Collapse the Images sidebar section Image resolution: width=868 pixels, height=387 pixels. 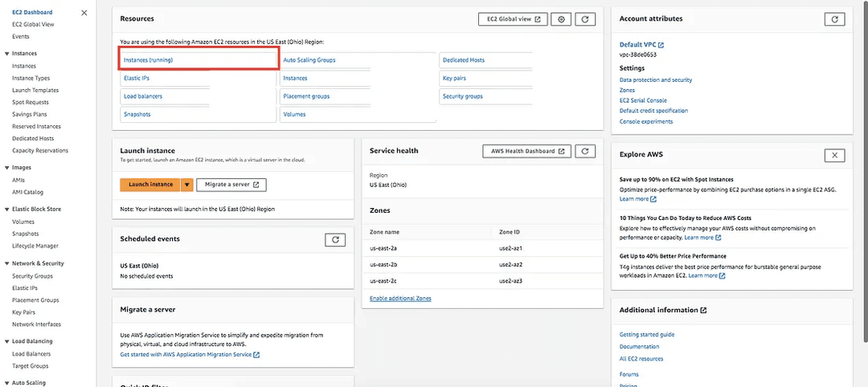click(7, 168)
